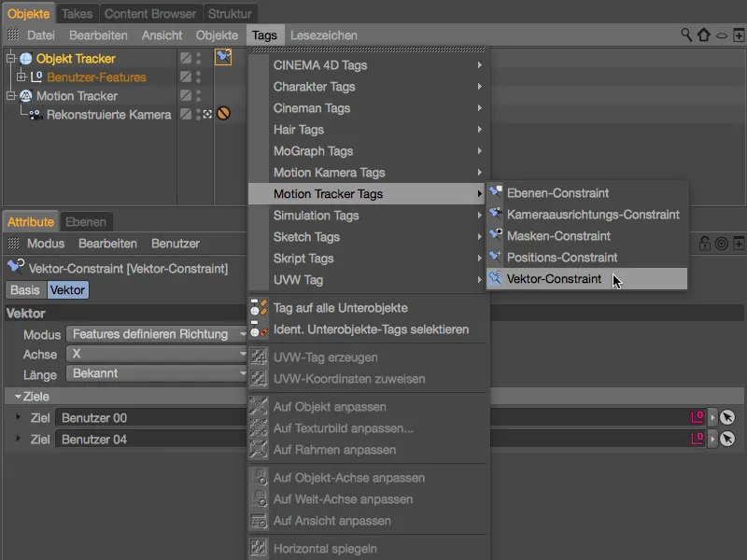Click the home icon in Objekte toolbar
The image size is (747, 560).
(x=704, y=35)
